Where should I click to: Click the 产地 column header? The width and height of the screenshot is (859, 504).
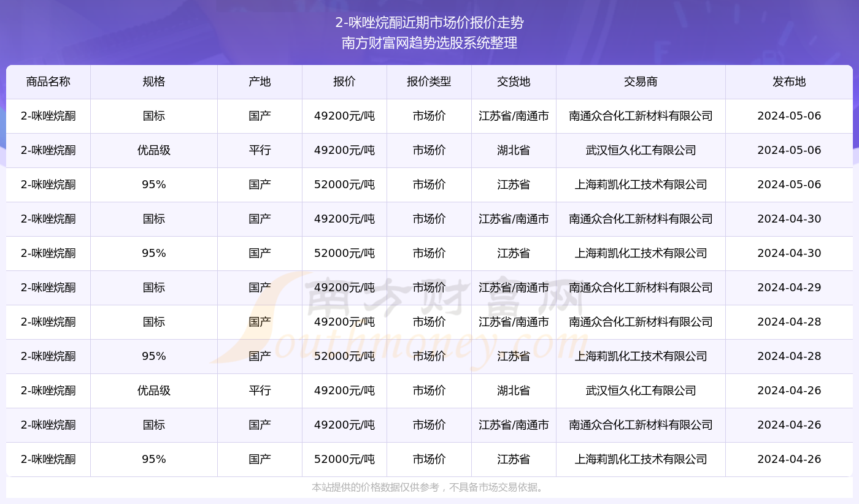click(x=260, y=82)
